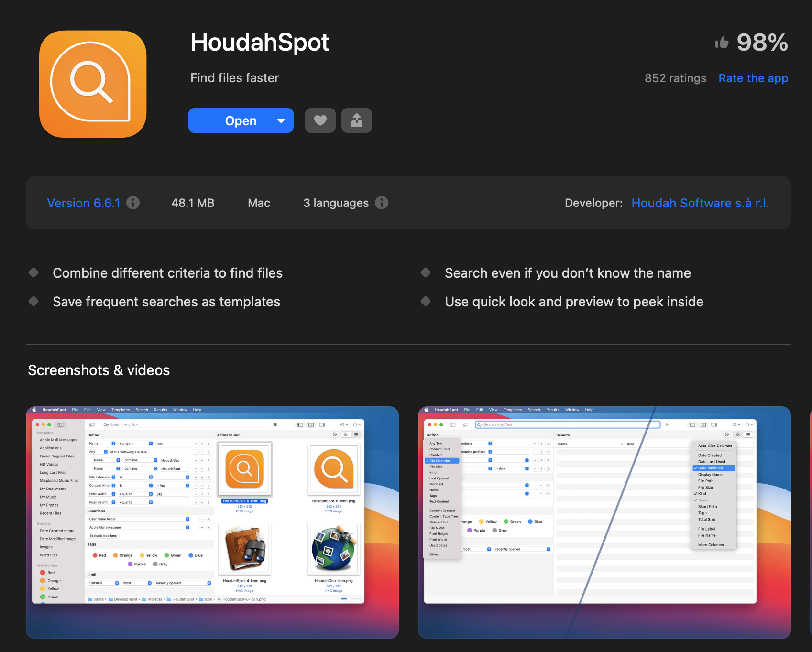Click the thumbs-up rating icon
This screenshot has height=652, width=812.
coord(722,43)
